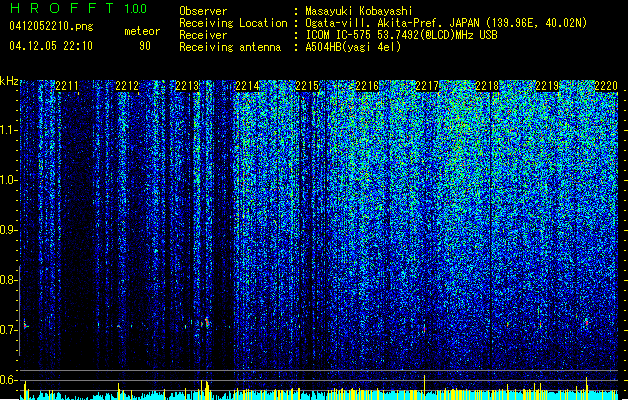
Task: Click the 2211 time marker
Action: click(67, 86)
